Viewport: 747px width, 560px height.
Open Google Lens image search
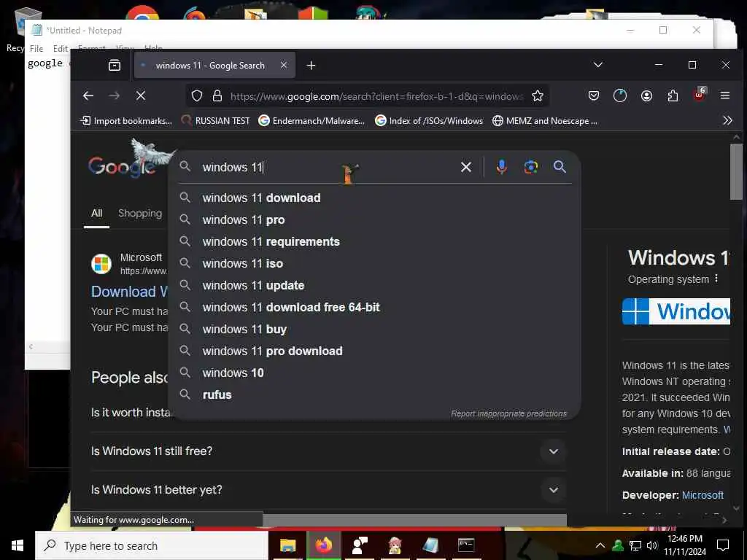(x=531, y=167)
